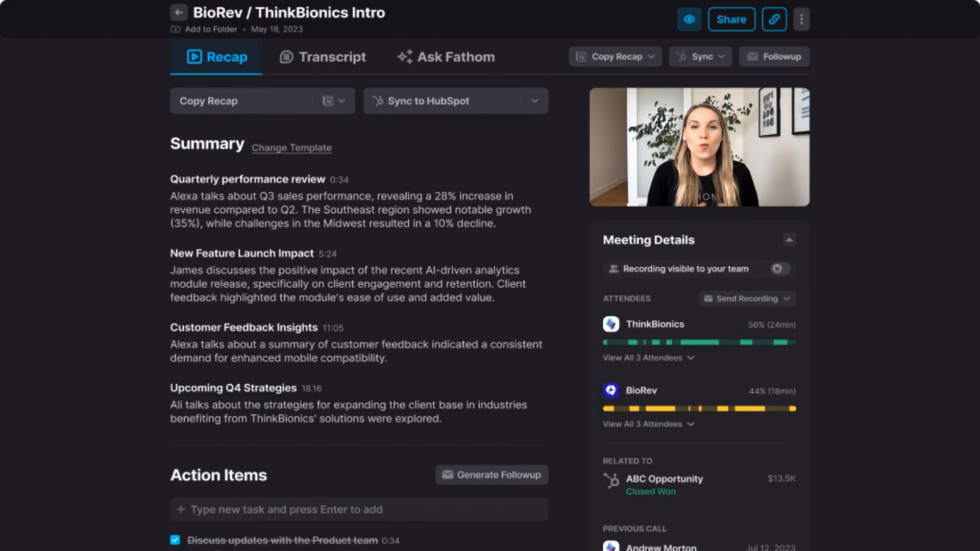
Task: Click the Closed Won status text
Action: tap(651, 491)
